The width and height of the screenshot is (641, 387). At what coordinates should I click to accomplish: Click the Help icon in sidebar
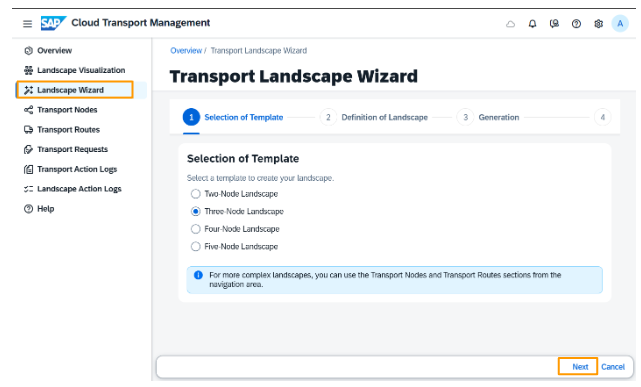point(28,209)
